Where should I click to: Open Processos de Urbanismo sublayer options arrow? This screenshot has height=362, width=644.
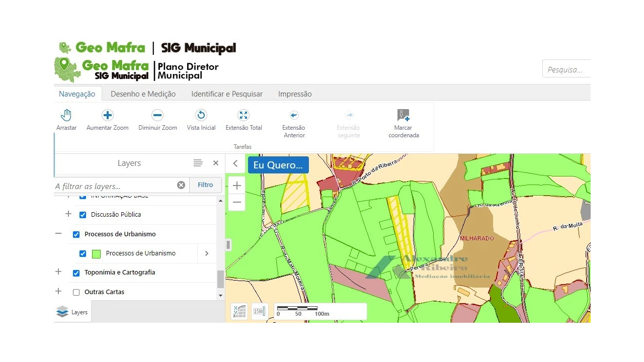(x=206, y=253)
